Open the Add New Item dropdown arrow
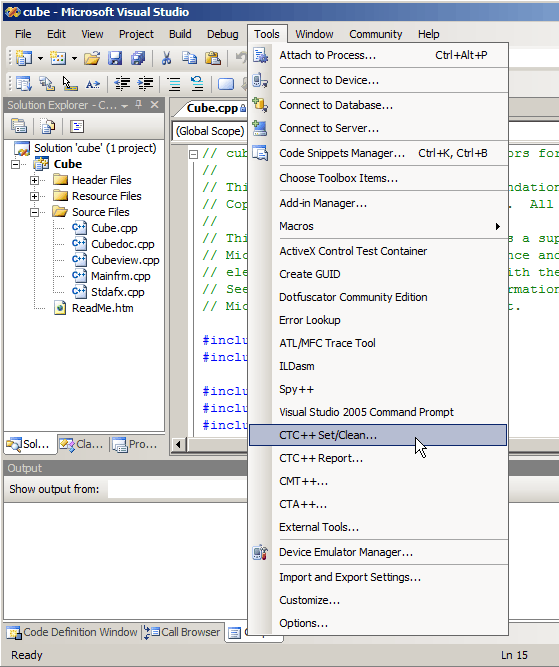Image resolution: width=559 pixels, height=667 pixels. 74,58
